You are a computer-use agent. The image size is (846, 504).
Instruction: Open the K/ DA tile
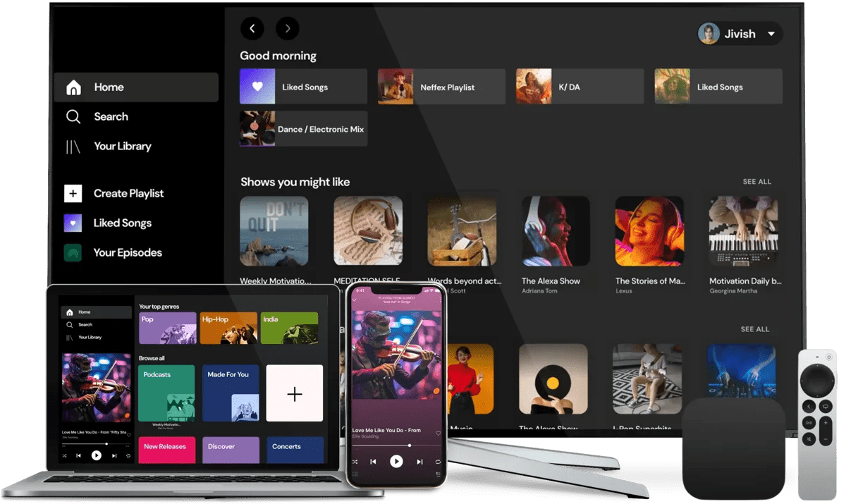coord(580,87)
